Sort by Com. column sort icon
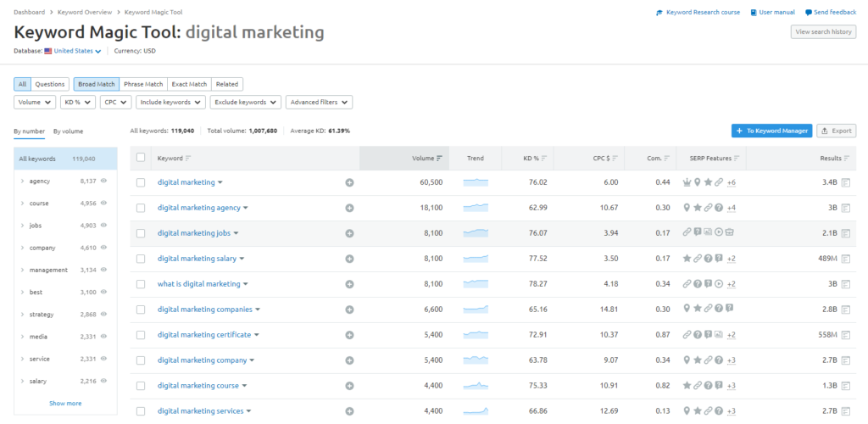Image resolution: width=868 pixels, height=424 pixels. pos(667,159)
